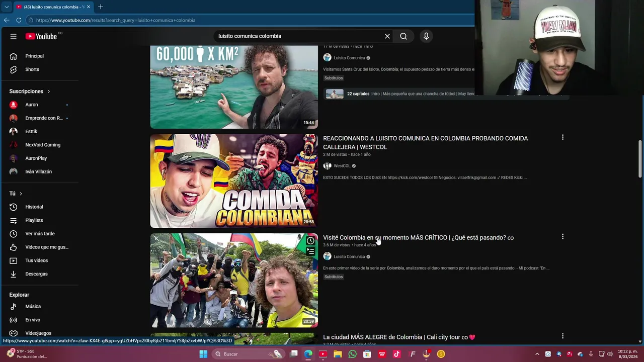Open Ver más tarde list
Viewport: 644px width, 362px height.
[40, 234]
